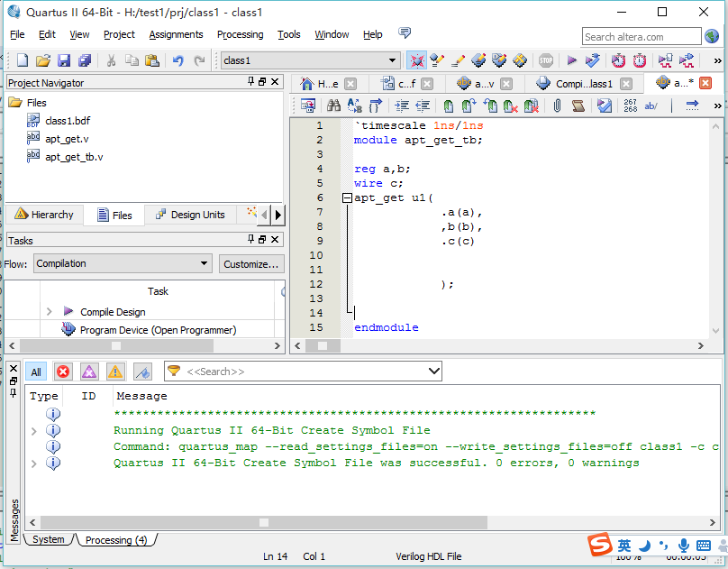Open the File menu

(17, 34)
